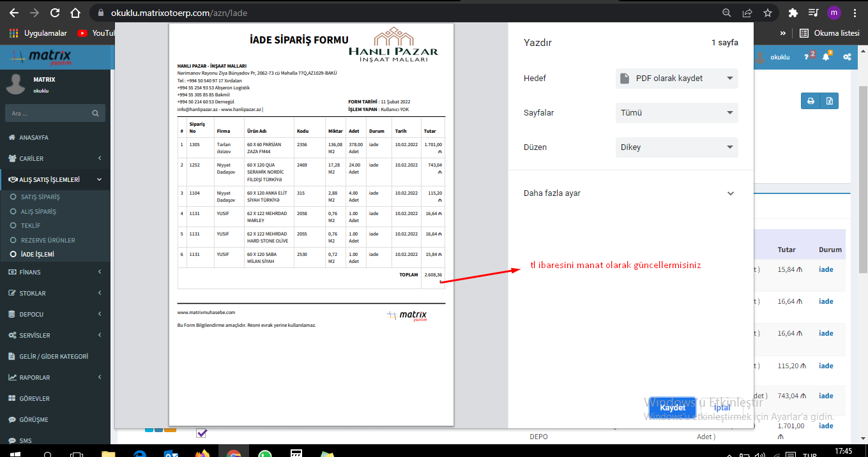
Task: Open the Chrome extensions puzzle icon
Action: (x=793, y=13)
